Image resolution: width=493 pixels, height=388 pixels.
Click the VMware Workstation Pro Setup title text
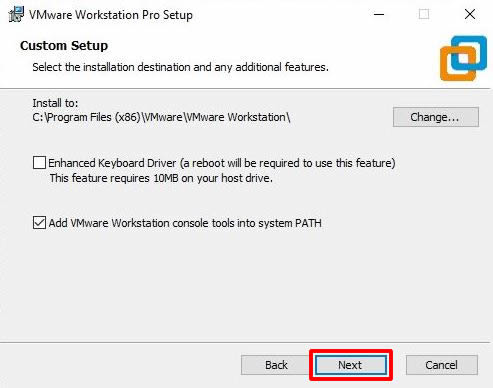pos(111,15)
